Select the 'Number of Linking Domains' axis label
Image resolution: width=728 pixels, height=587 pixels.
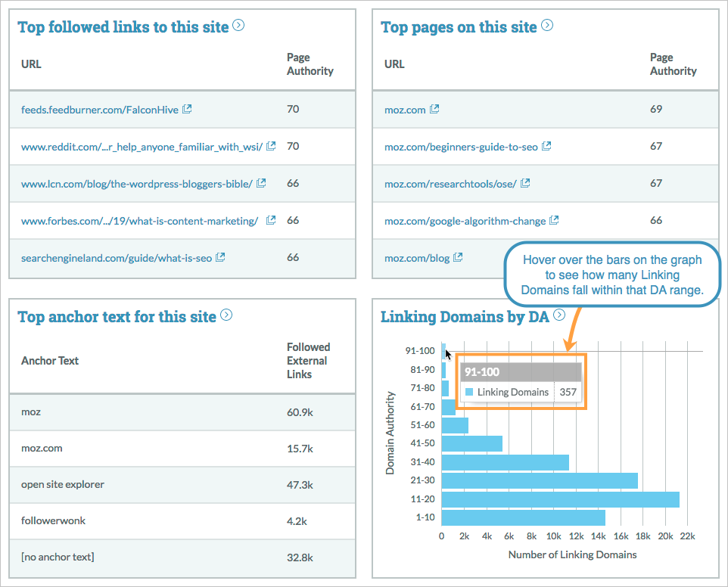(572, 554)
